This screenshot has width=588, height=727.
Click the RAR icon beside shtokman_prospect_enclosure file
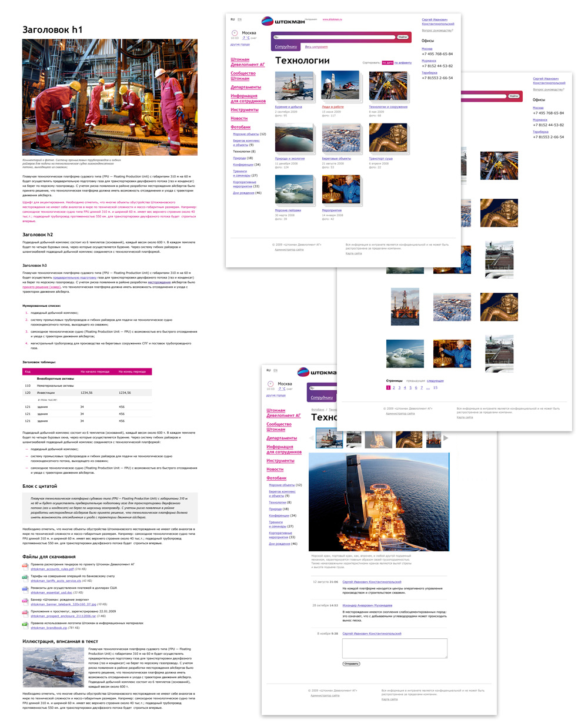point(25,614)
